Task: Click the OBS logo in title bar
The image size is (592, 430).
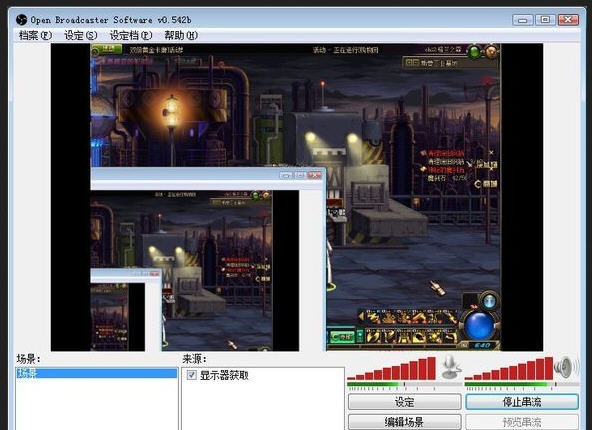Action: pyautogui.click(x=22, y=20)
